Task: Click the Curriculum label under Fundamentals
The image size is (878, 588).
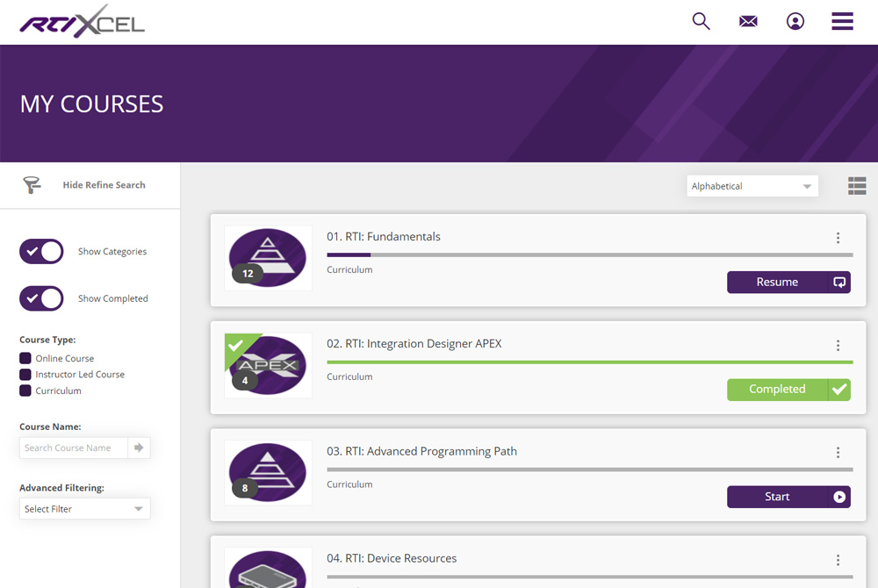Action: pyautogui.click(x=349, y=269)
